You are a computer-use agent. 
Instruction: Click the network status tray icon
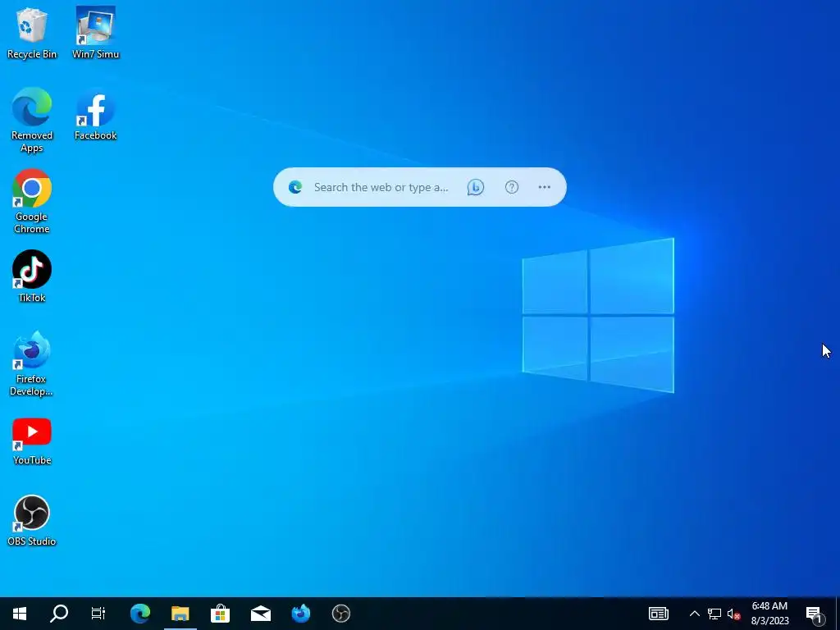[x=714, y=614]
